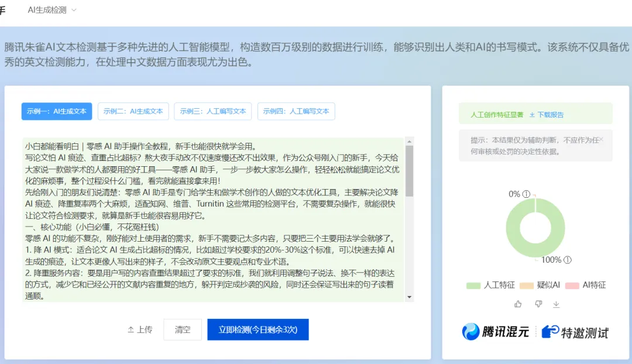Click the 人工特征 legend label
This screenshot has height=364, width=632.
click(x=499, y=285)
